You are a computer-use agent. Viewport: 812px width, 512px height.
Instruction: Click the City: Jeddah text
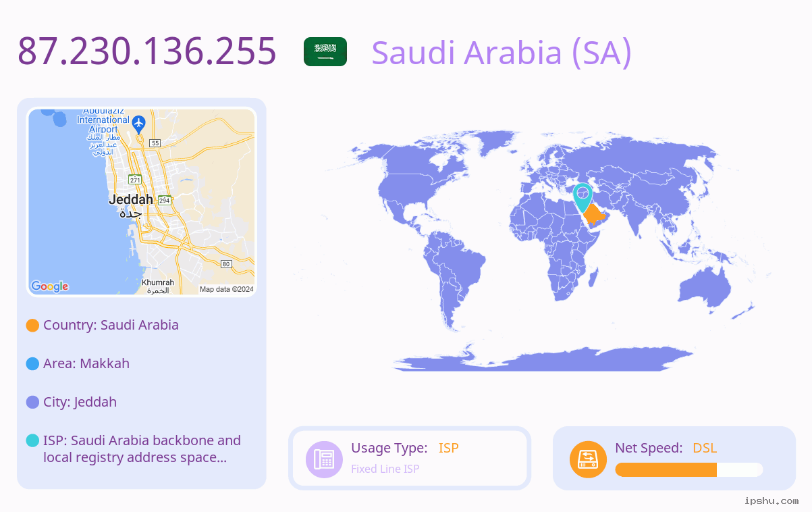click(80, 402)
